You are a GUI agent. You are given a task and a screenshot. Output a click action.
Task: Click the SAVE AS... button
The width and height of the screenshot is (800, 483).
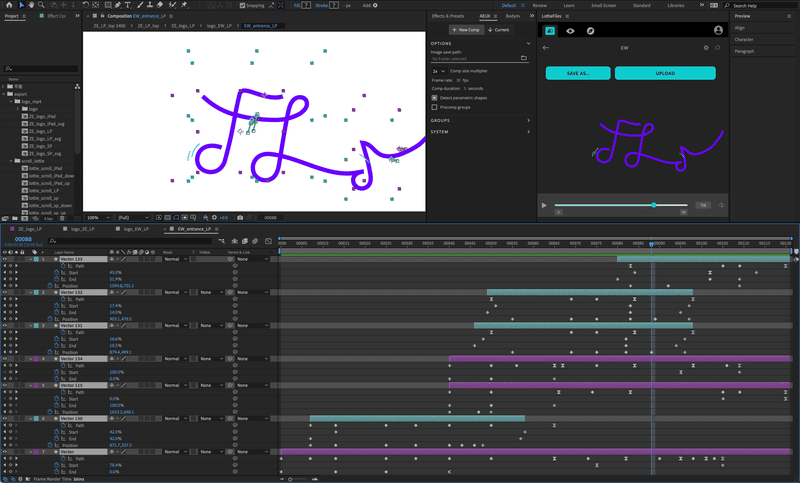coord(578,73)
